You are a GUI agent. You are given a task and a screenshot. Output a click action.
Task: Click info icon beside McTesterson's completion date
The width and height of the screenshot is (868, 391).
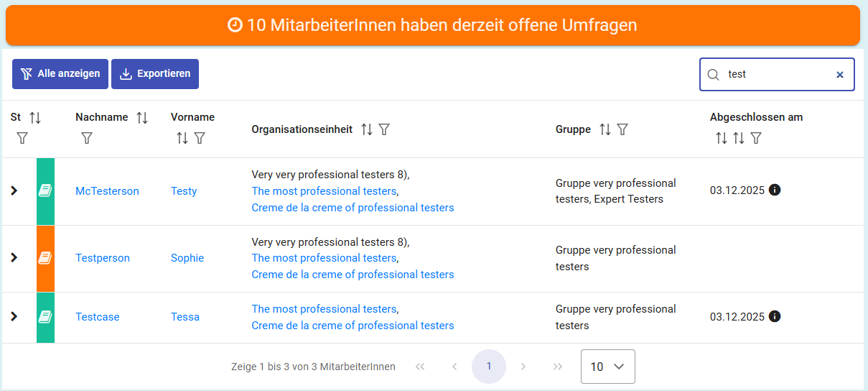tap(775, 190)
